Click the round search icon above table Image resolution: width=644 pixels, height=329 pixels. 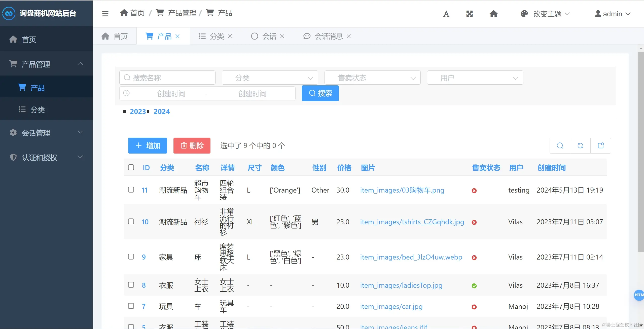(560, 145)
